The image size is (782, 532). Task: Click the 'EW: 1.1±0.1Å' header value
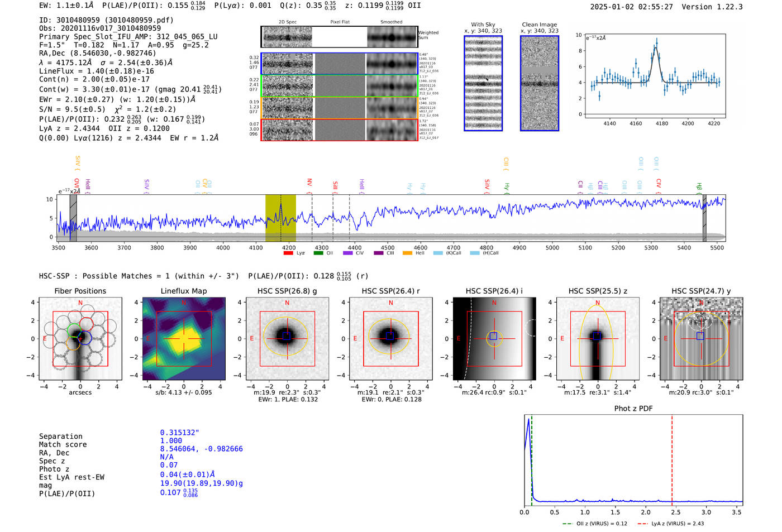click(66, 5)
